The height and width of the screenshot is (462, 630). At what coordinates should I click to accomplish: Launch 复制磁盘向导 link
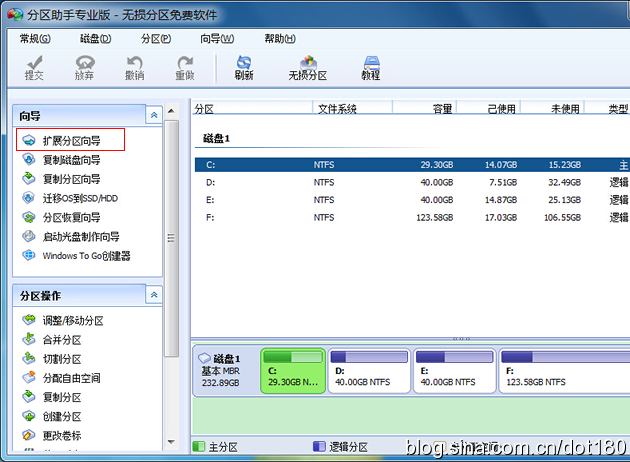[x=72, y=160]
